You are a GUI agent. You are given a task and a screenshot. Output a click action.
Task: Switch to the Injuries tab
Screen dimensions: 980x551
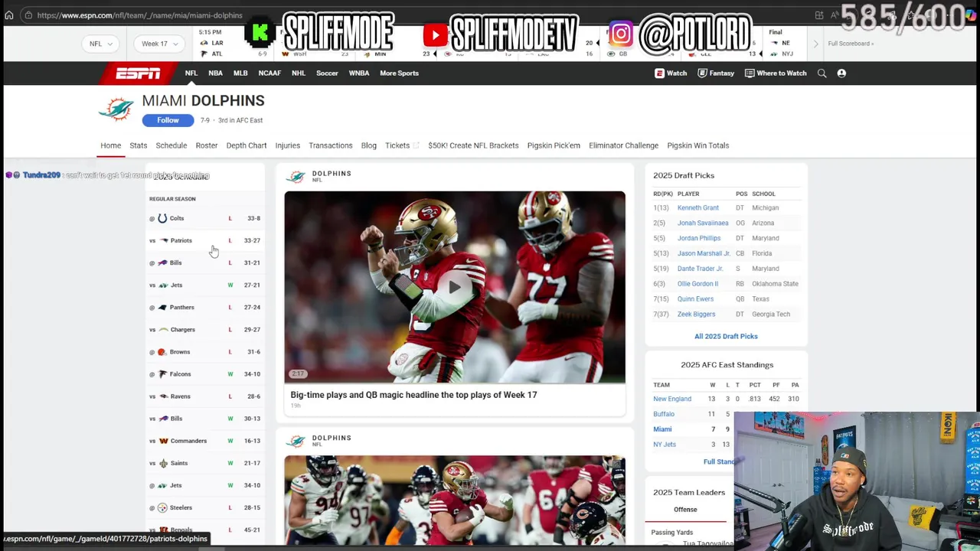[x=288, y=145]
